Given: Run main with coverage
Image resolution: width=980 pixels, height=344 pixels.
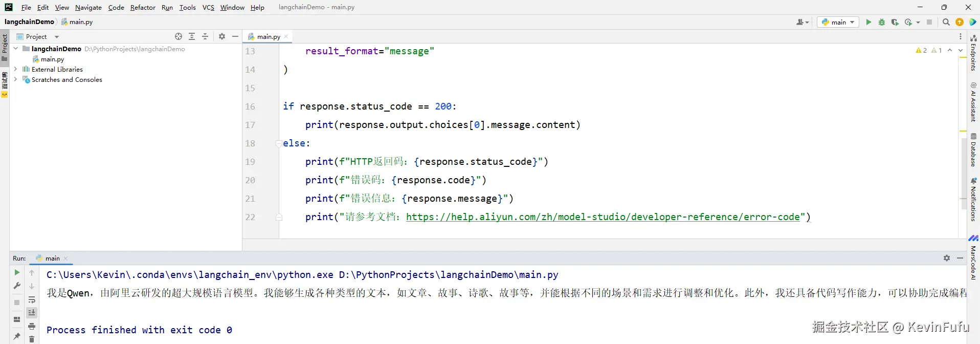Looking at the screenshot, I should (x=895, y=22).
